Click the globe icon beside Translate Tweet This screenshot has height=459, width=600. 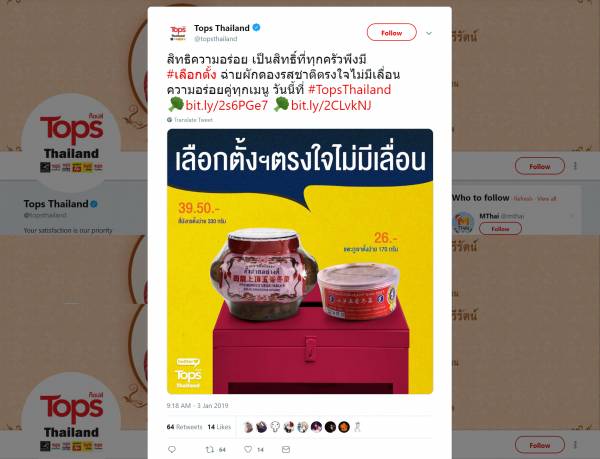coord(170,120)
